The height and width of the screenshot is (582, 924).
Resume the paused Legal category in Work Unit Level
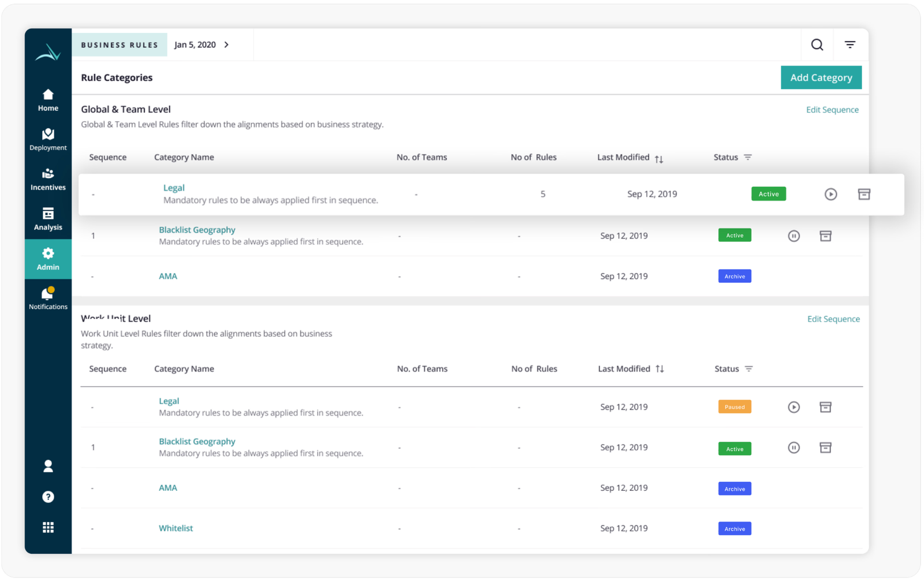coord(794,407)
